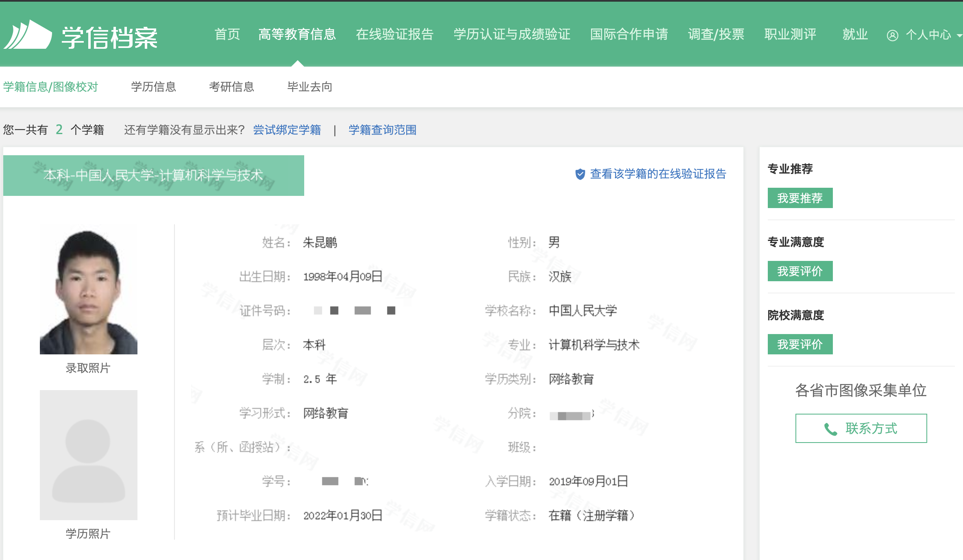Open the 就业 menu item

coord(855,35)
